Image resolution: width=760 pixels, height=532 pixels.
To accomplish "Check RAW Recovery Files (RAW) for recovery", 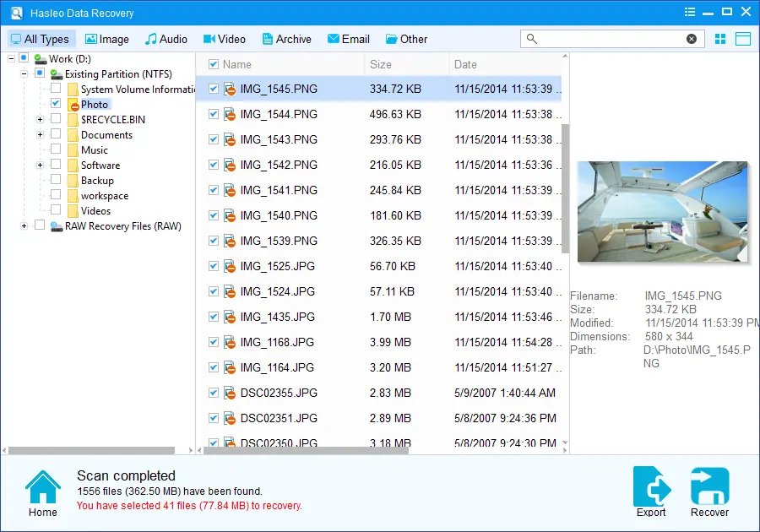I will (x=40, y=226).
